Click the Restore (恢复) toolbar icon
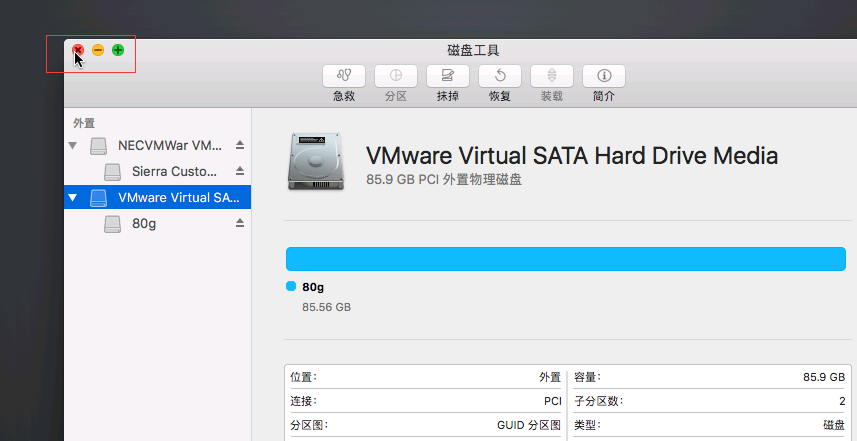The width and height of the screenshot is (857, 441). (x=500, y=76)
